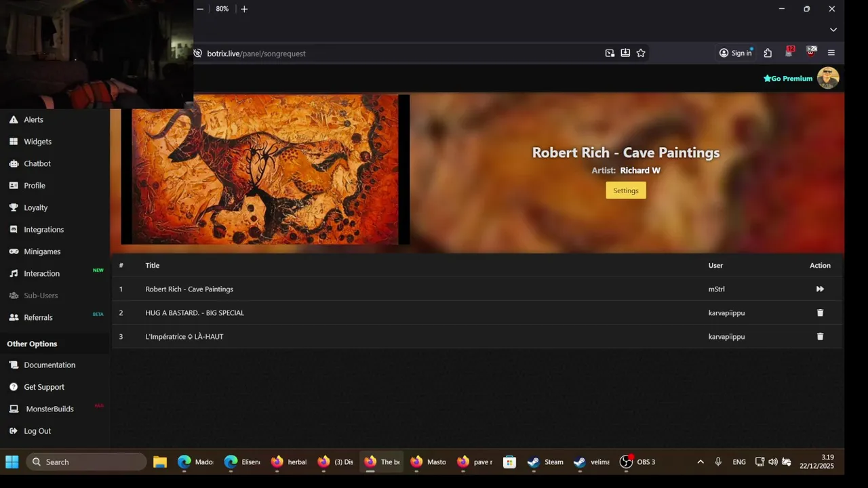Click the 80% zoom level indicator
This screenshot has height=488, width=868.
coord(222,9)
